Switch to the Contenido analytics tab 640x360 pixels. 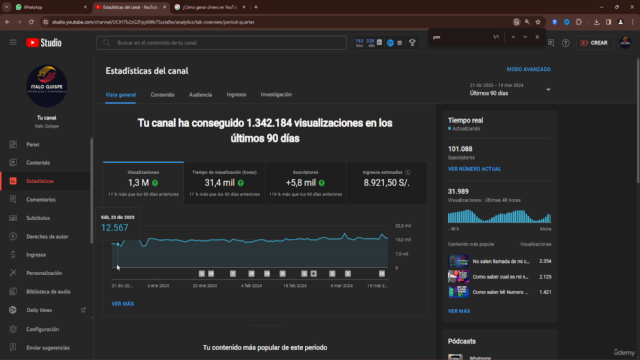[x=162, y=95]
